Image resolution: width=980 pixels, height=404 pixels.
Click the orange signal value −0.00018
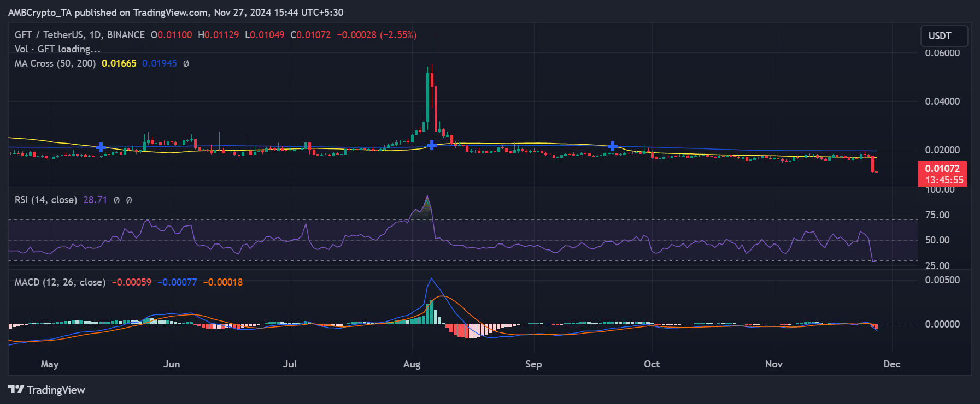tap(223, 282)
